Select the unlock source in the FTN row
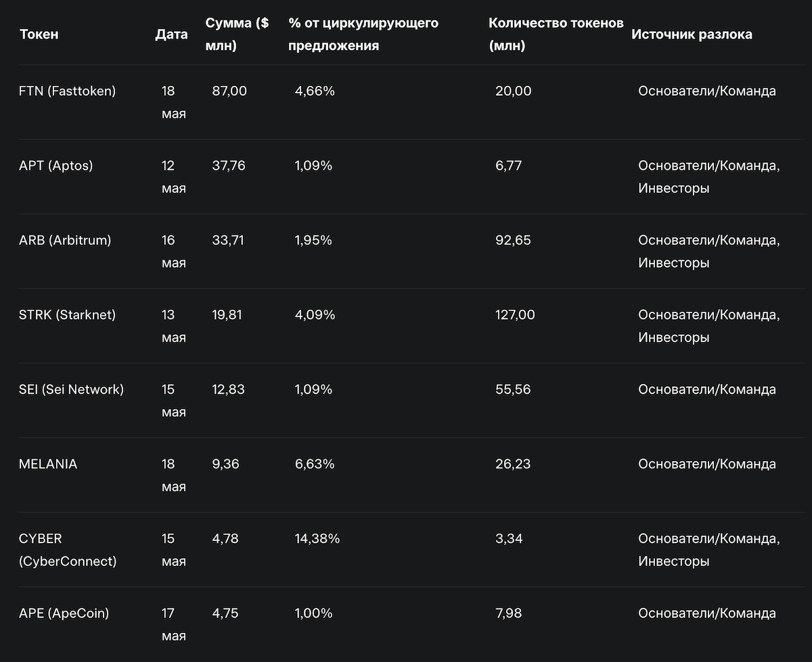 point(707,91)
